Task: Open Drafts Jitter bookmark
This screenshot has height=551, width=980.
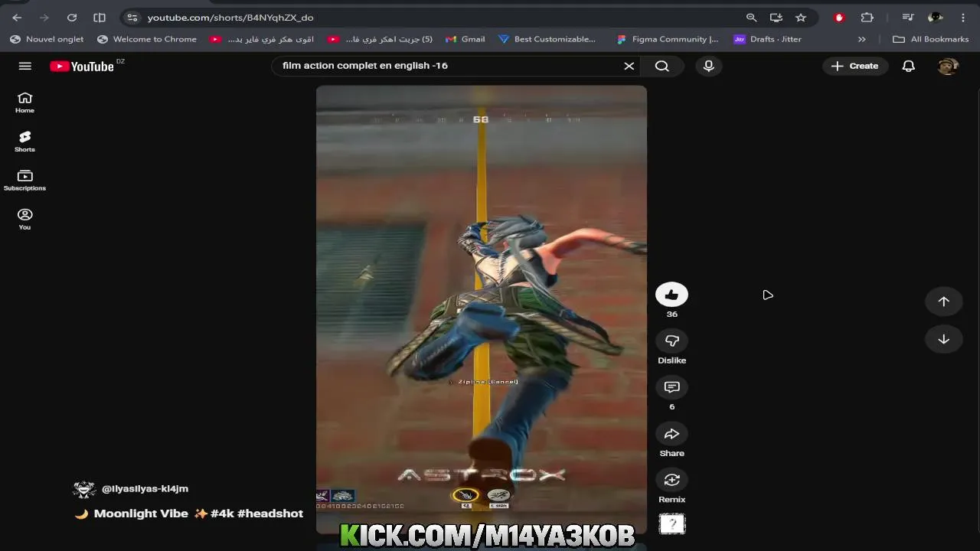Action: [x=768, y=39]
